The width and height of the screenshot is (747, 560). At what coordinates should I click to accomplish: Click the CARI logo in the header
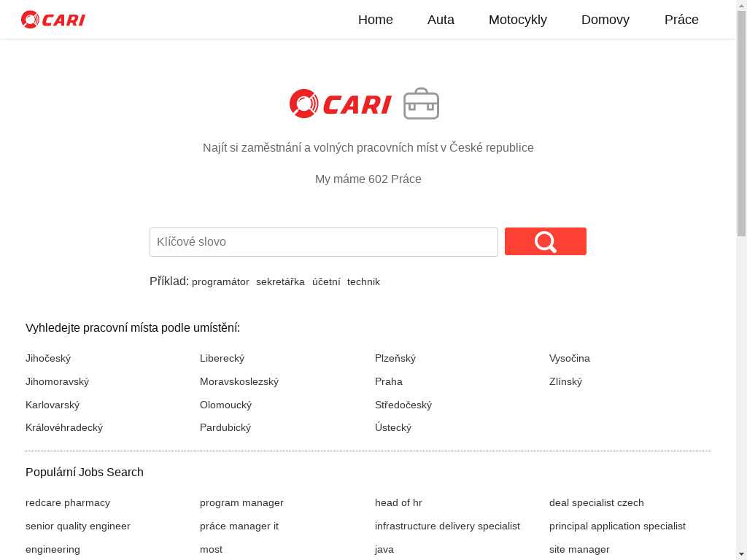click(x=53, y=20)
